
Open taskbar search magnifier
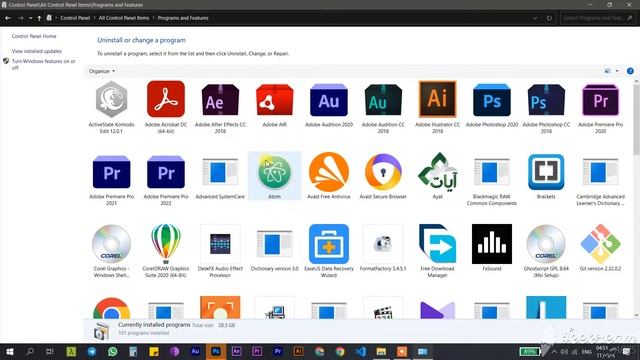tap(30, 351)
